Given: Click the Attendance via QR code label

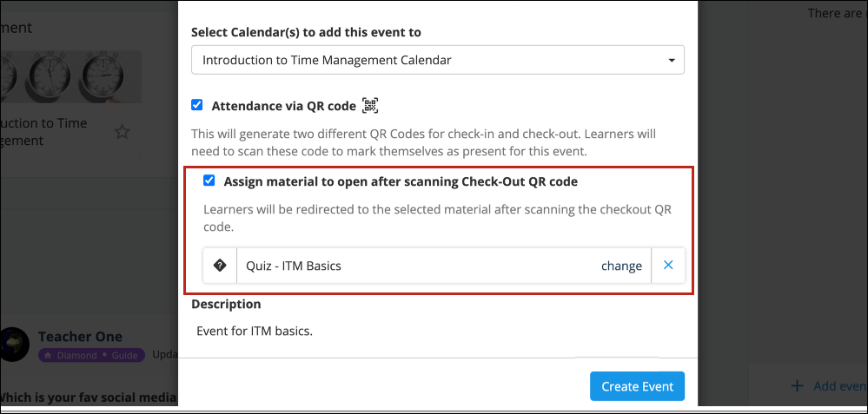Looking at the screenshot, I should click(283, 106).
